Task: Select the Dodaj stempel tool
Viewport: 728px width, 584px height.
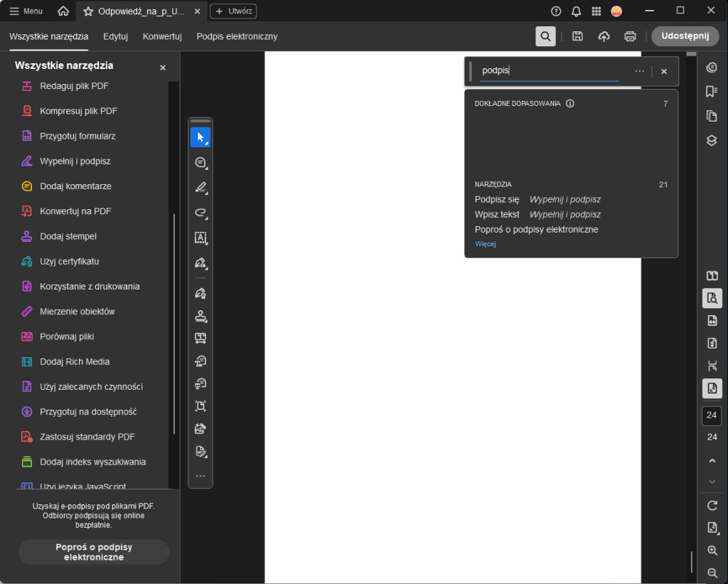Action: tap(68, 236)
